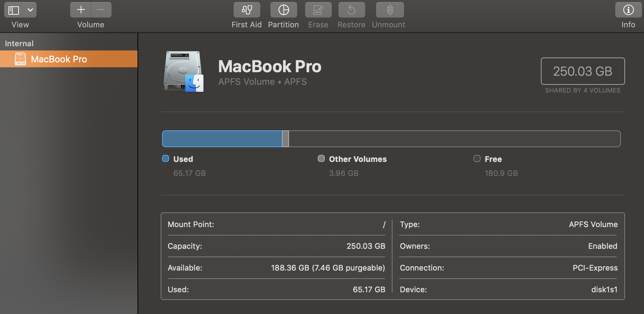Click the Internal section header
This screenshot has height=314, width=644.
point(19,43)
